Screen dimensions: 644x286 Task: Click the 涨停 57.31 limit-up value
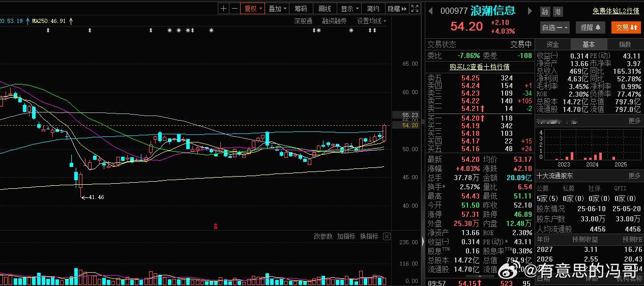click(x=470, y=214)
